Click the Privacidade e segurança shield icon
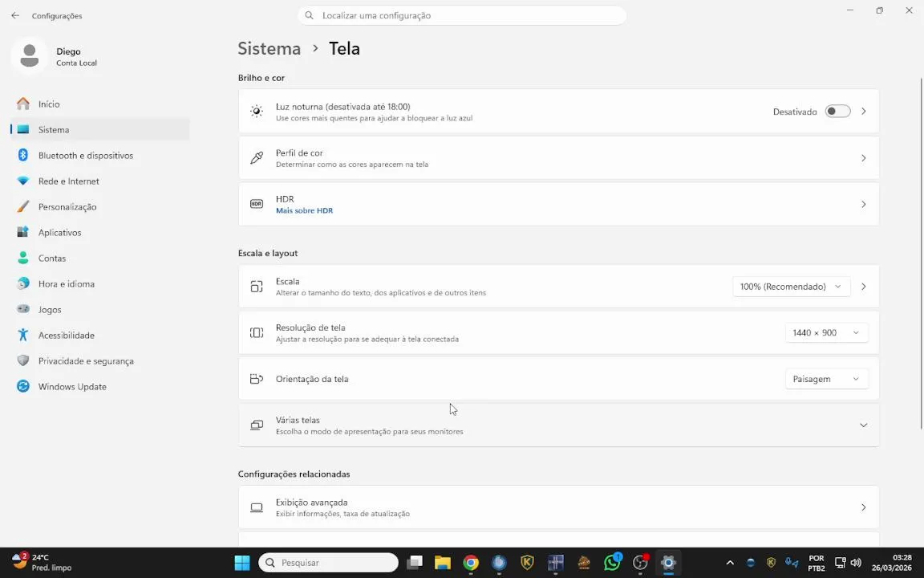This screenshot has width=924, height=578. tap(23, 360)
